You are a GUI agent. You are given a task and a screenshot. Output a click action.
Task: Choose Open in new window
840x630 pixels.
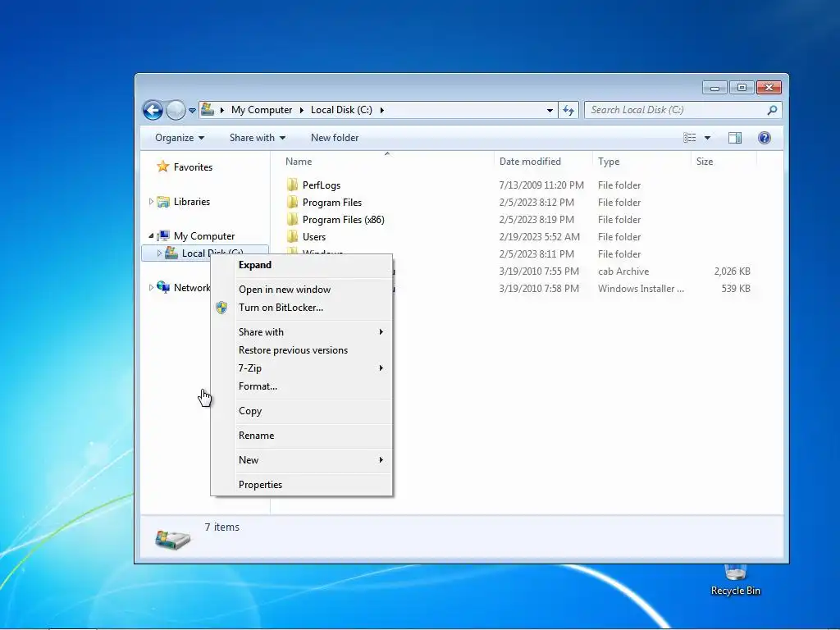(x=302, y=290)
